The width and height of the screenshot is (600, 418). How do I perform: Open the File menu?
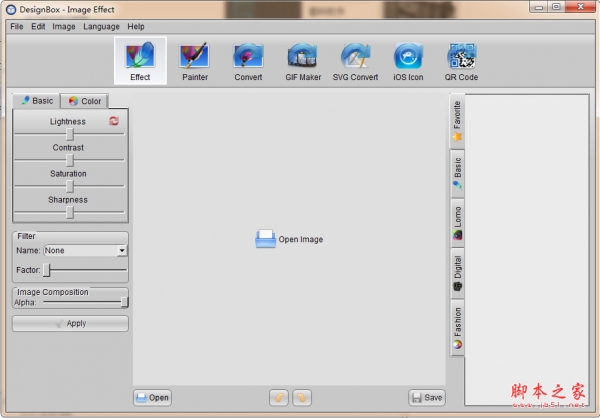pyautogui.click(x=17, y=26)
